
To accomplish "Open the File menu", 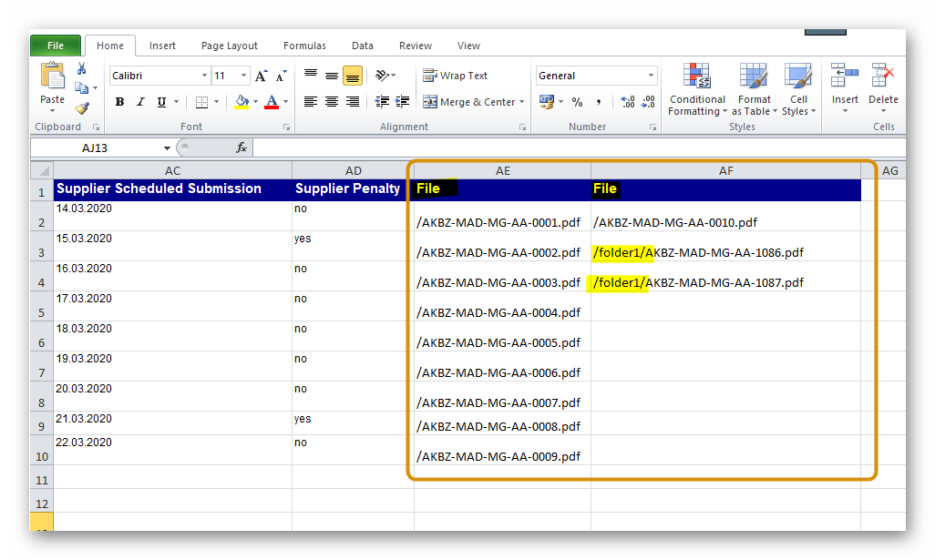I will (55, 45).
